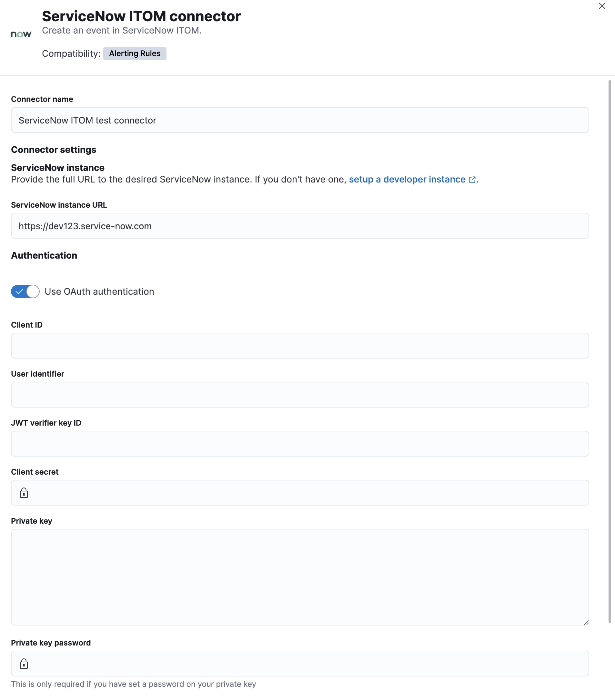Focus the Client ID input

[300, 346]
